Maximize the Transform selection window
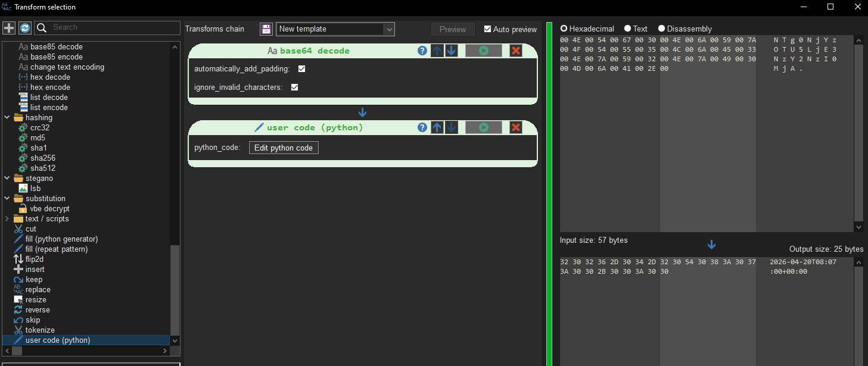Screen dimensions: 868x366 830,7
